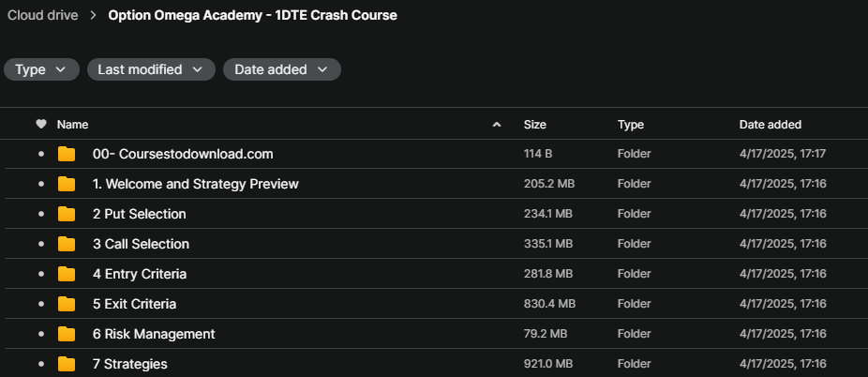Click folder icon for 7 Strategies
This screenshot has width=868, height=377.
click(67, 364)
